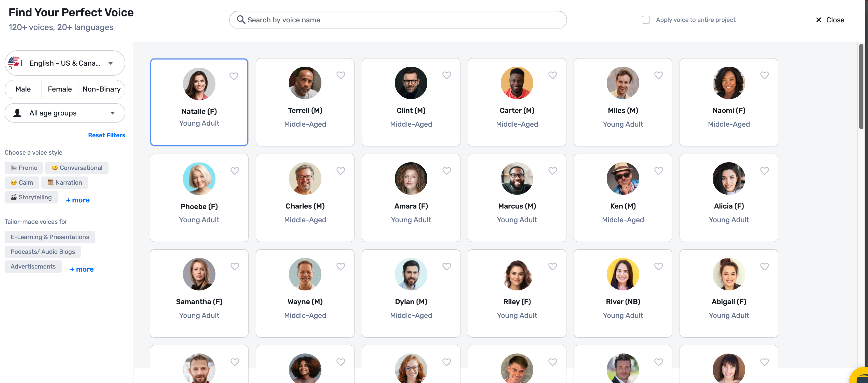Choose the Podcasts/ Audio Blogs category

pos(43,252)
